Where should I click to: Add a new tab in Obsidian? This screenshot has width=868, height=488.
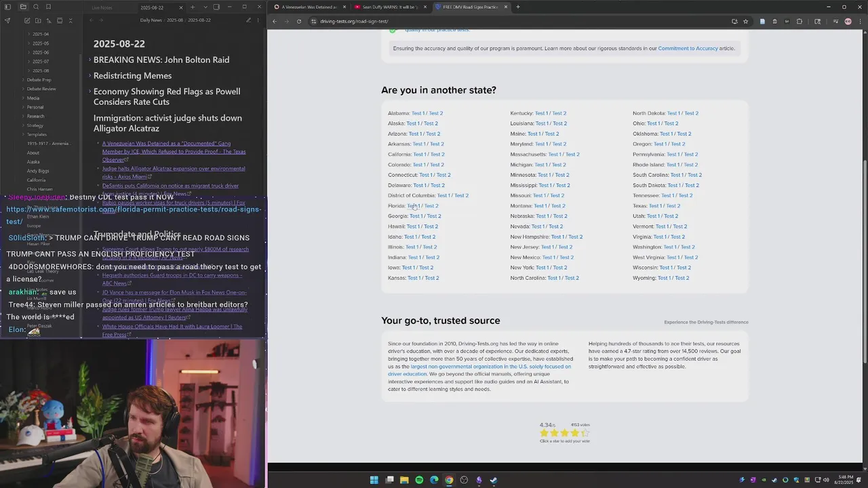point(193,7)
